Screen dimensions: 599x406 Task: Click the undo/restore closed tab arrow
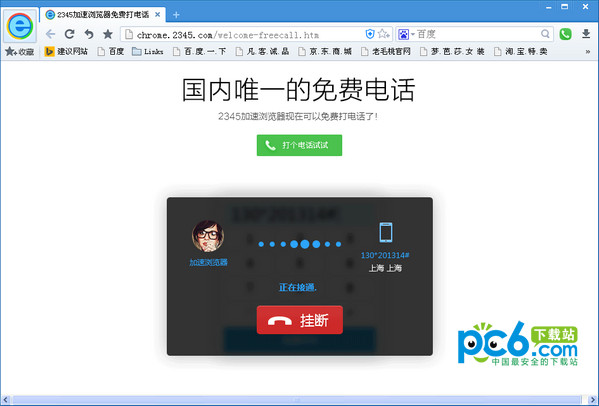[89, 34]
